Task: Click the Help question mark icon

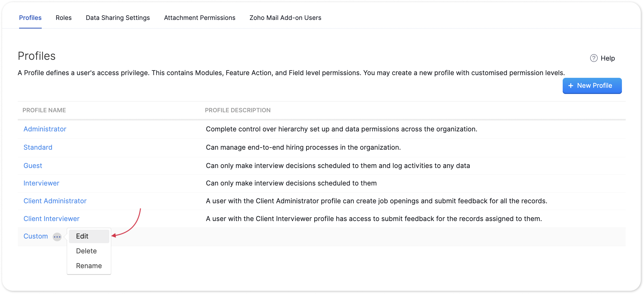Action: pyautogui.click(x=594, y=58)
